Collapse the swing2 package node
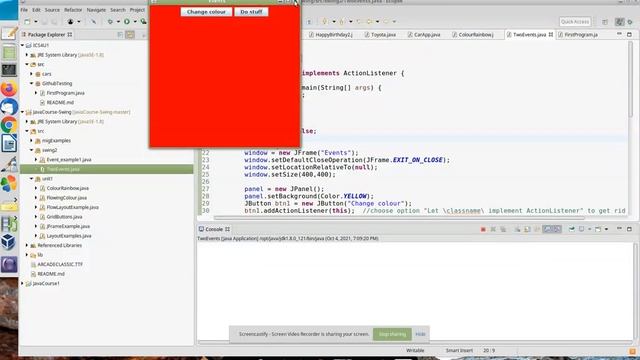640x360 pixels. pos(32,150)
